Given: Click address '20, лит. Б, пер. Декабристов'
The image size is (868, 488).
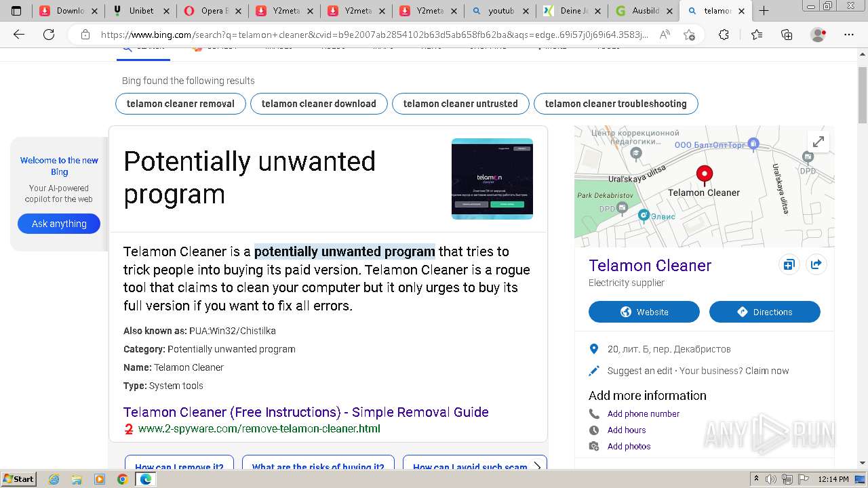Looking at the screenshot, I should tap(669, 349).
